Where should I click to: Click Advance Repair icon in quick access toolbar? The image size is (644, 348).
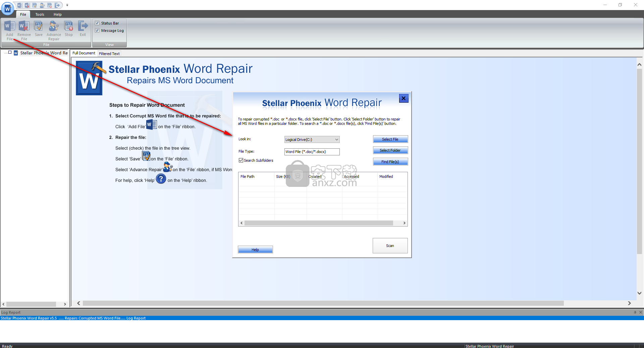[x=42, y=5]
